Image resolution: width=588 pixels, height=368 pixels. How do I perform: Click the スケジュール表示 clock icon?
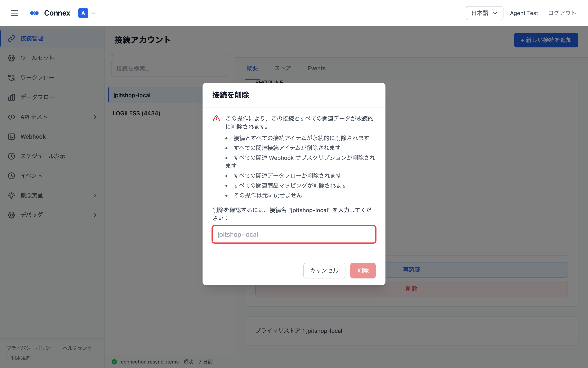[11, 156]
